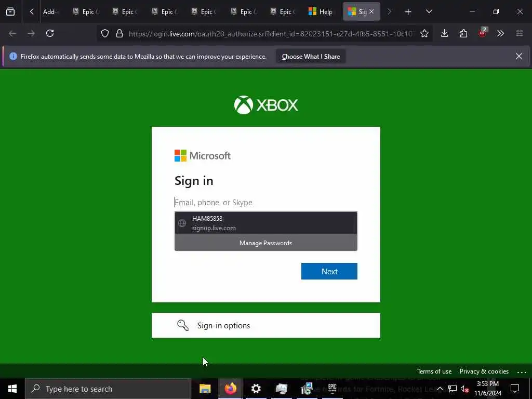Open Privacy & cookies link
532x399 pixels.
(484, 371)
